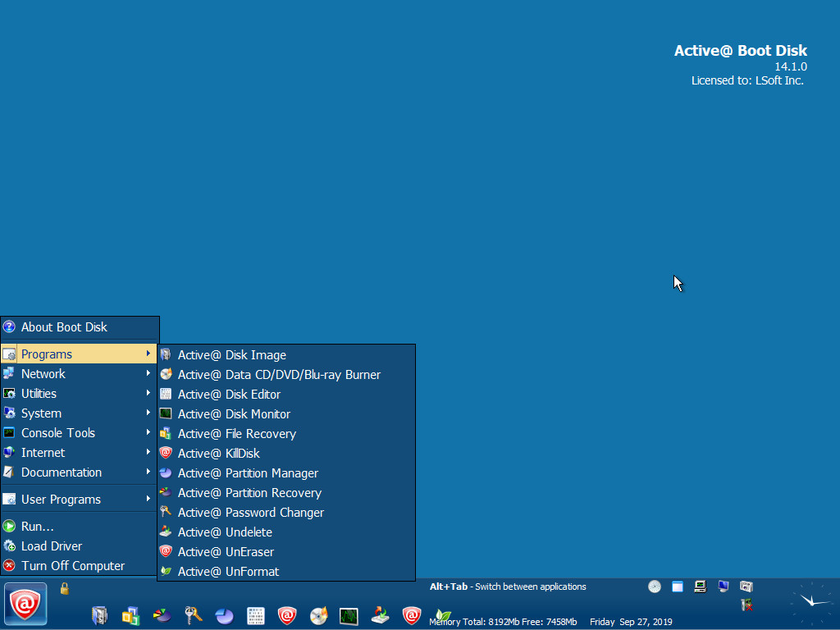Expand the User Programs submenu arrow
840x630 pixels.
click(x=148, y=499)
